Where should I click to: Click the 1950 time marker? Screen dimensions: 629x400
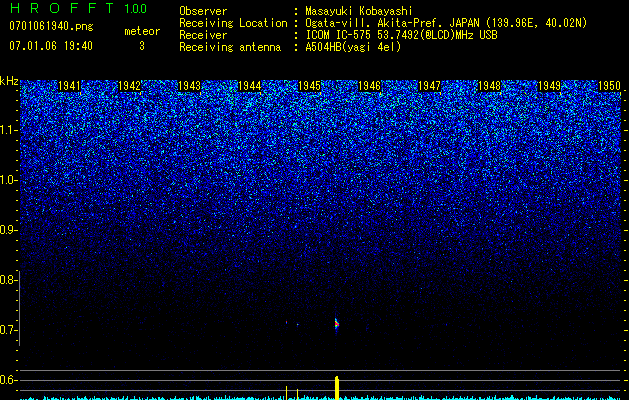click(609, 86)
